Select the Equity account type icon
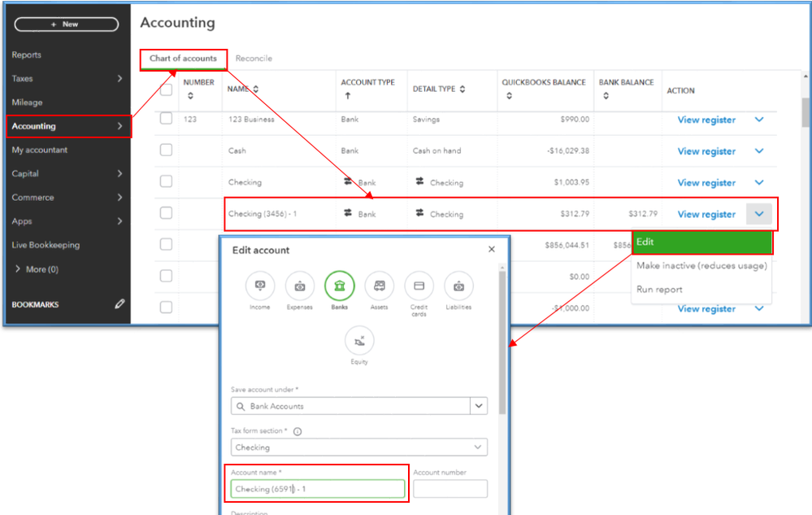The image size is (812, 515). (359, 340)
